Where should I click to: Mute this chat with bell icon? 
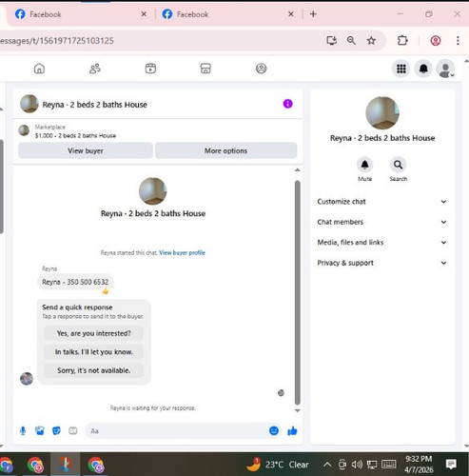coord(364,165)
